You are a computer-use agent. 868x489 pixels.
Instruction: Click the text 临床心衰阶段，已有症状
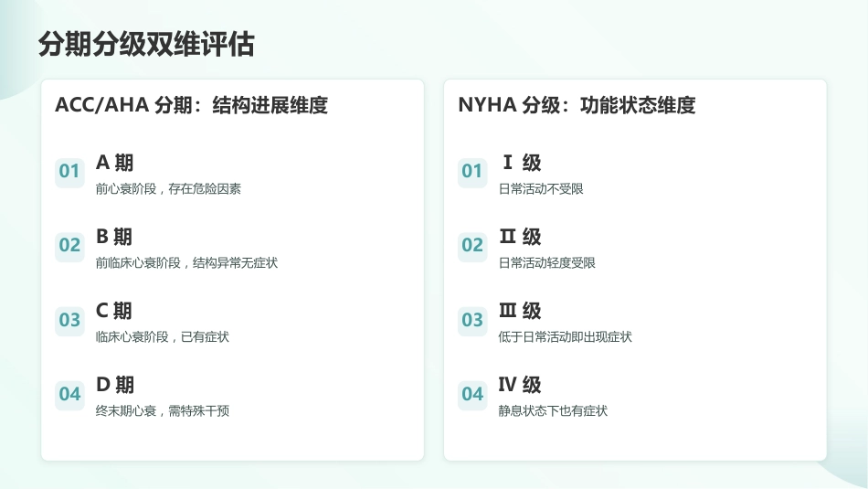(x=163, y=336)
